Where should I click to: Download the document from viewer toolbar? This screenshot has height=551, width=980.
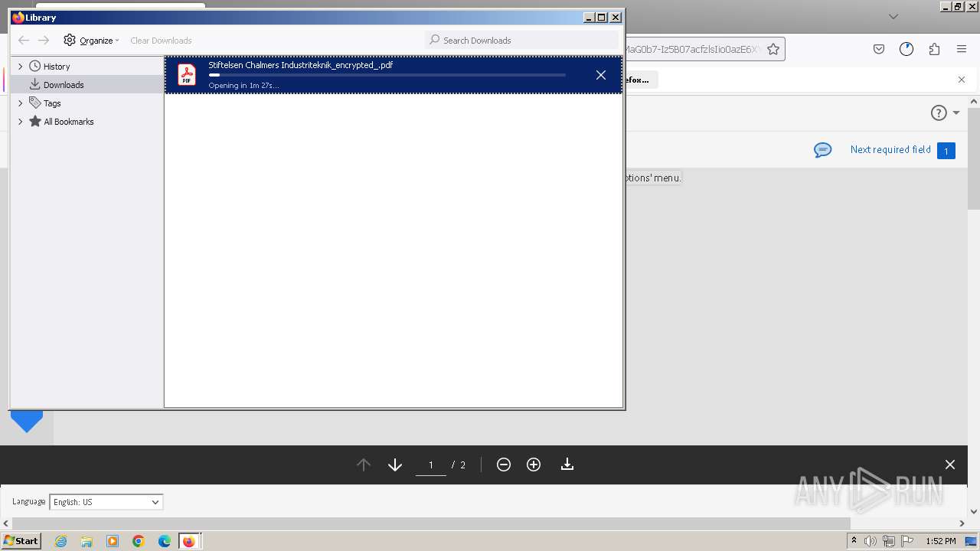[x=567, y=465]
